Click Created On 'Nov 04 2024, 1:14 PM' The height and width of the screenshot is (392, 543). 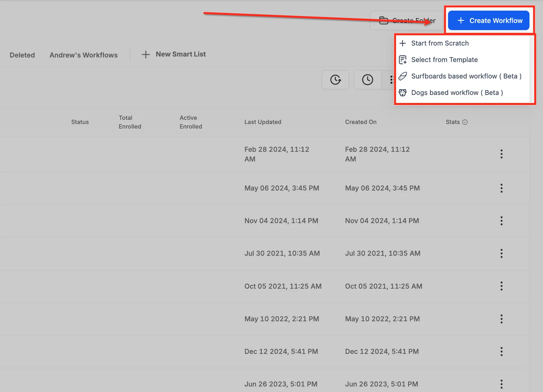click(x=382, y=221)
